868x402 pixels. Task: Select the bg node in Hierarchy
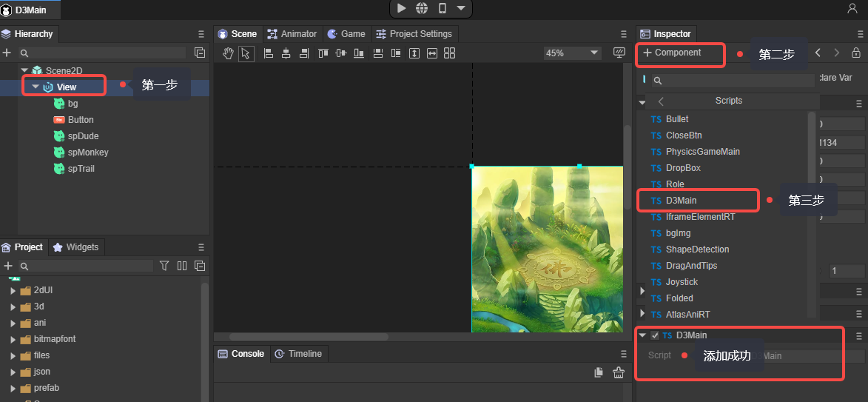click(x=73, y=103)
